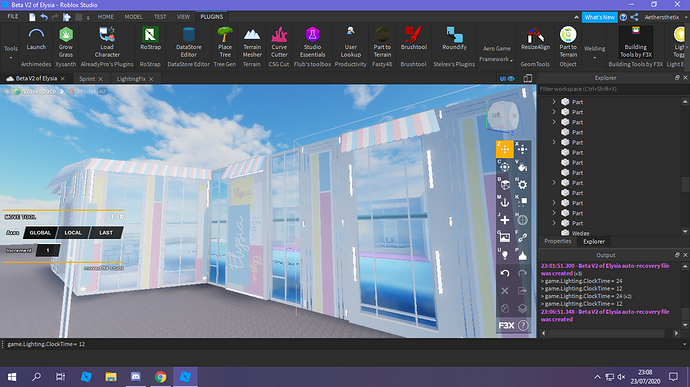This screenshot has height=387, width=690.
Task: Open the Curve Cutter plugin
Action: pyautogui.click(x=279, y=42)
